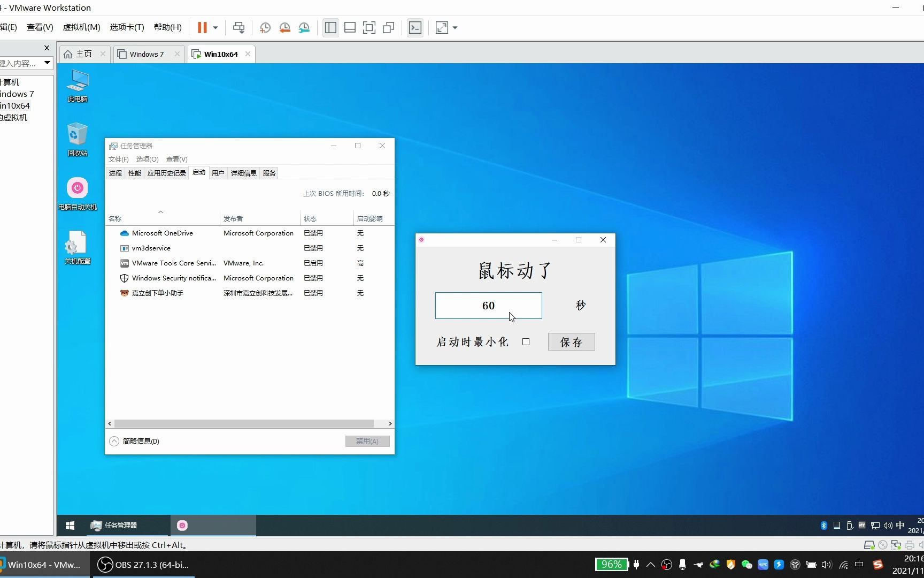The height and width of the screenshot is (578, 924).
Task: Open Task Manager 文件(F) menu
Action: [118, 159]
